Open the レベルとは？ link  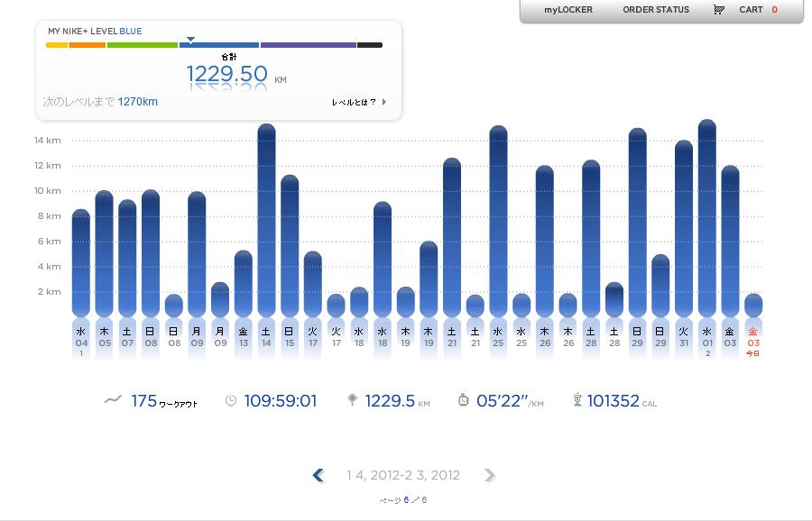[x=359, y=102]
